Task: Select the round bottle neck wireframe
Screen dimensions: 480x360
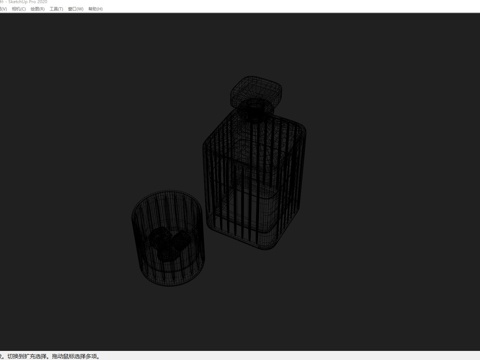Action: pyautogui.click(x=255, y=110)
